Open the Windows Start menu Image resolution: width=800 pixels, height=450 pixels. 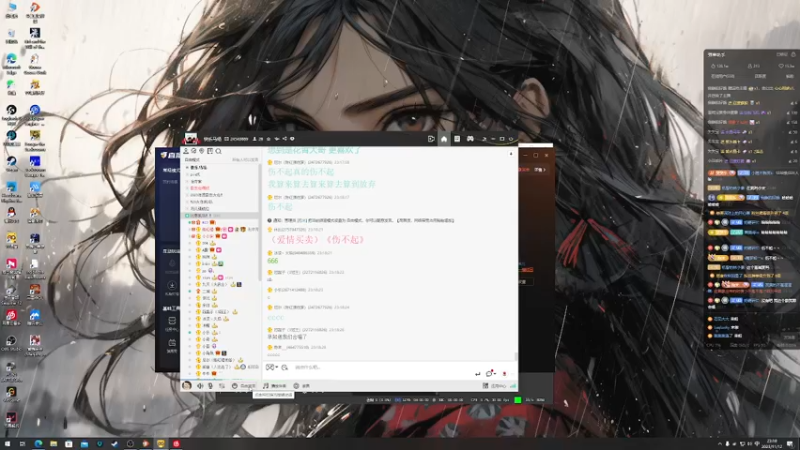[7, 444]
